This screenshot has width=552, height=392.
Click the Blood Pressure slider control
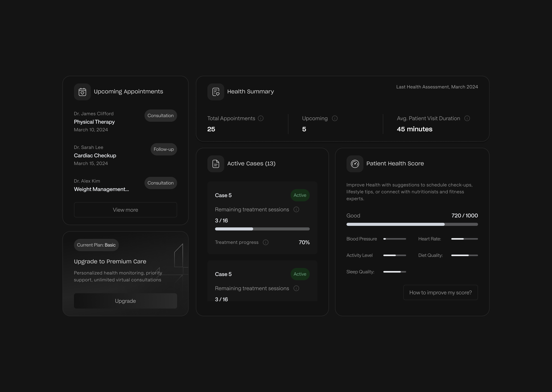pyautogui.click(x=395, y=239)
